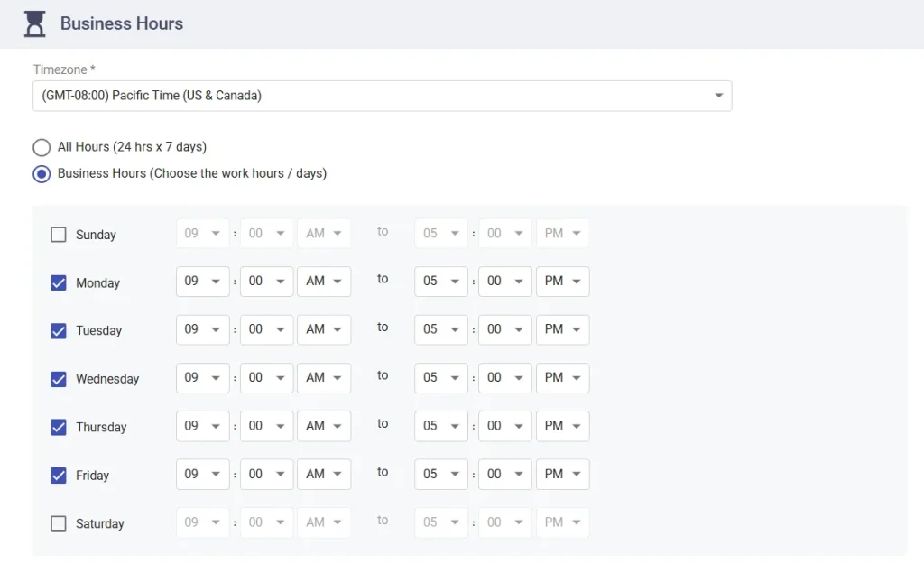Open the Timezone dropdown
This screenshot has height=564, width=924.
(382, 96)
